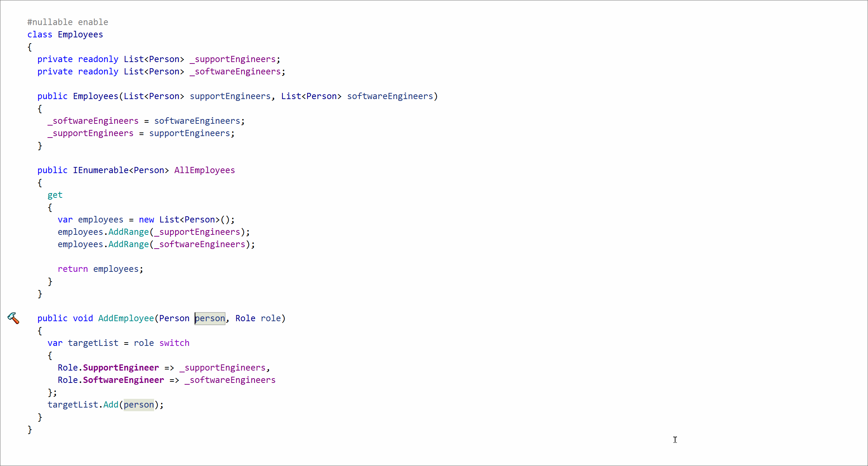
Task: Click first AddRange call in getter
Action: coord(128,232)
